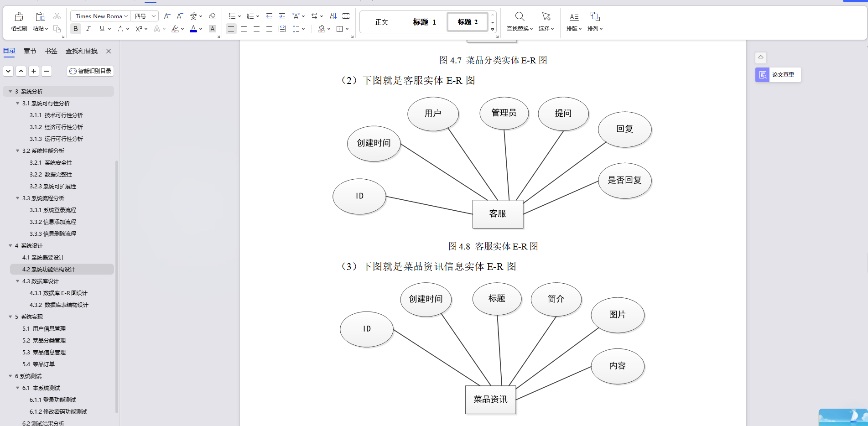Toggle bold formatting on selected text
868x426 pixels.
75,28
